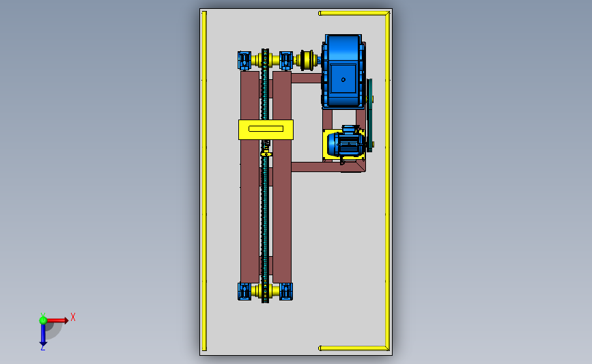
Task: Select the small blue electric motor
Action: 347,143
